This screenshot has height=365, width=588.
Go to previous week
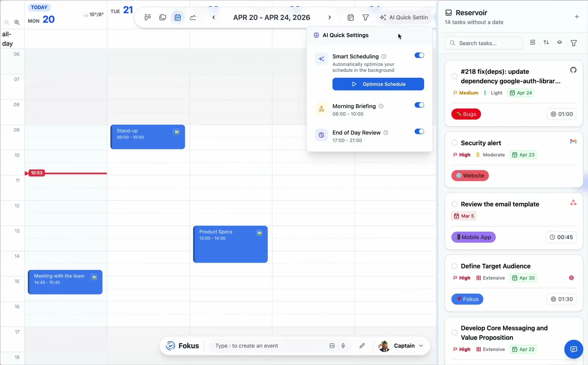[x=214, y=17]
